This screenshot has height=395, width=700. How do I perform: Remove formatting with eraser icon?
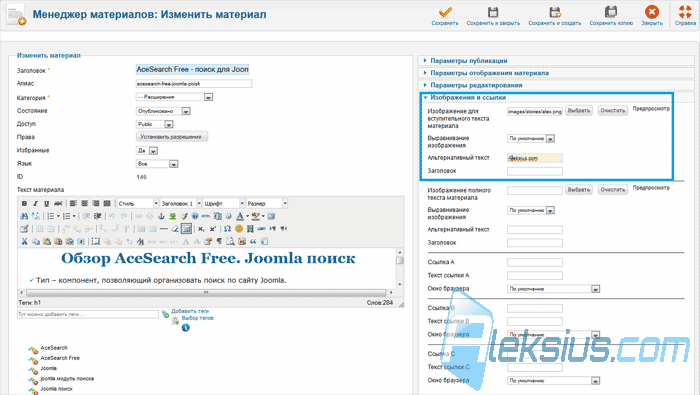click(175, 229)
